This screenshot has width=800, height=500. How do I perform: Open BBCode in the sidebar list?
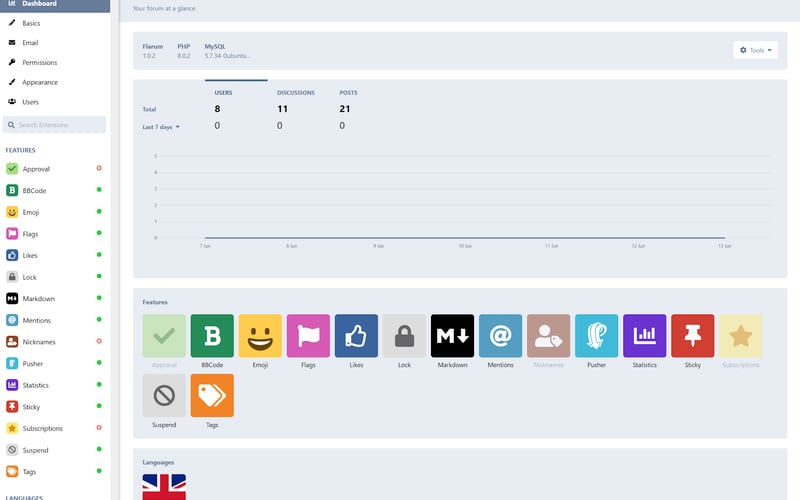[55, 190]
